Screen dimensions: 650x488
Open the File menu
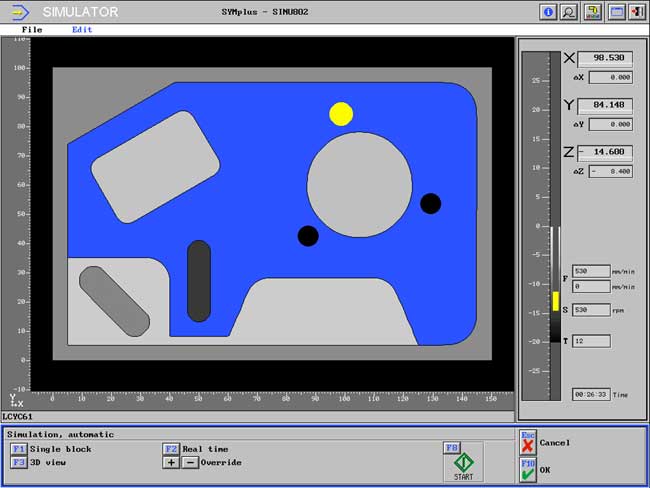(x=32, y=30)
